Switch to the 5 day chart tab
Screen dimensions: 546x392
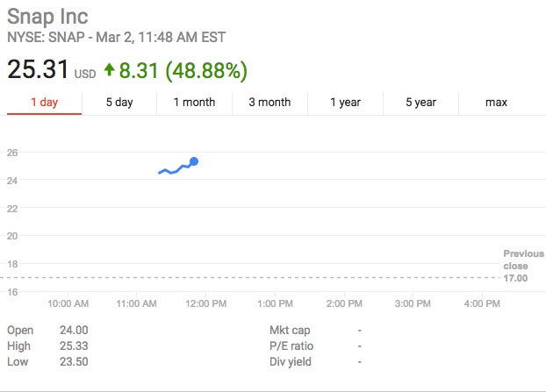point(119,103)
